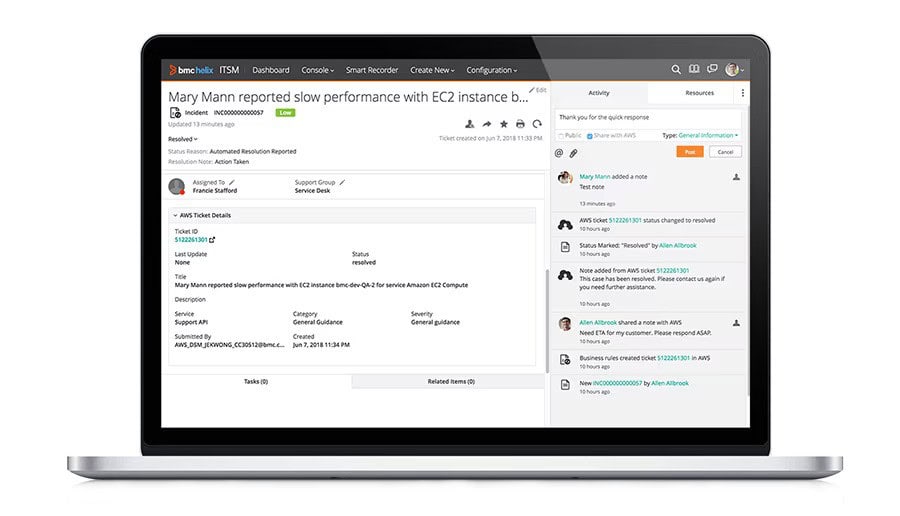Open INC000000000057 link in activity feed
900x516 pixels.
(x=617, y=383)
